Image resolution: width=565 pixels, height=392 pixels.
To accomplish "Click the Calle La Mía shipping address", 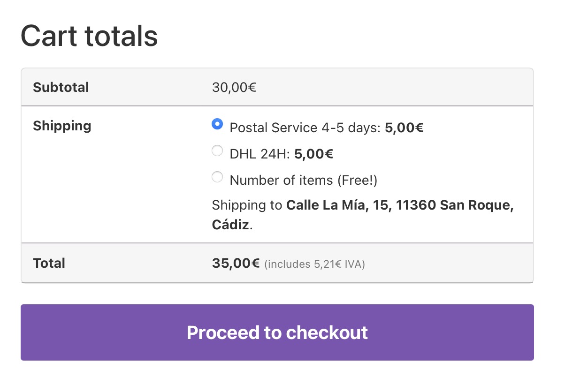I will pyautogui.click(x=400, y=205).
